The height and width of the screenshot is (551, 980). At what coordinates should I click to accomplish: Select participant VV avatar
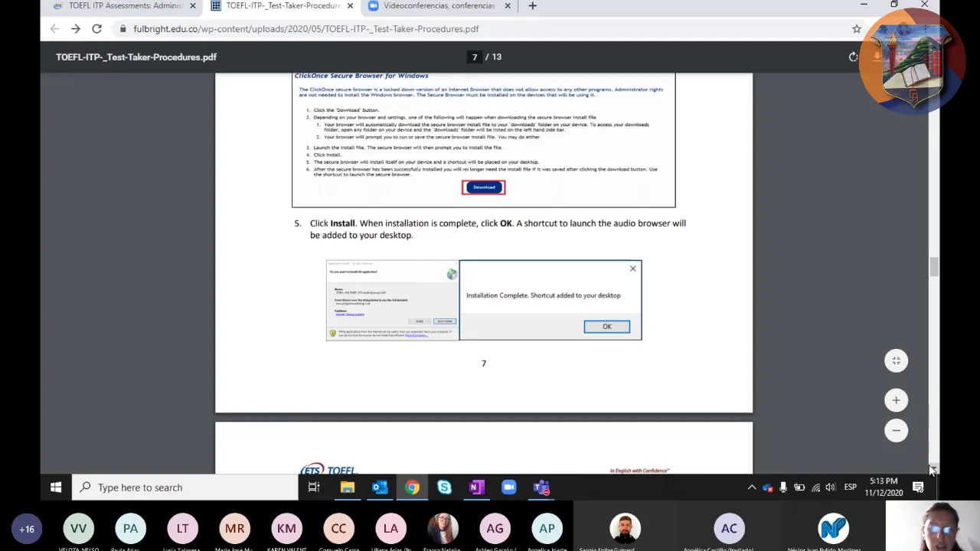pos(78,529)
